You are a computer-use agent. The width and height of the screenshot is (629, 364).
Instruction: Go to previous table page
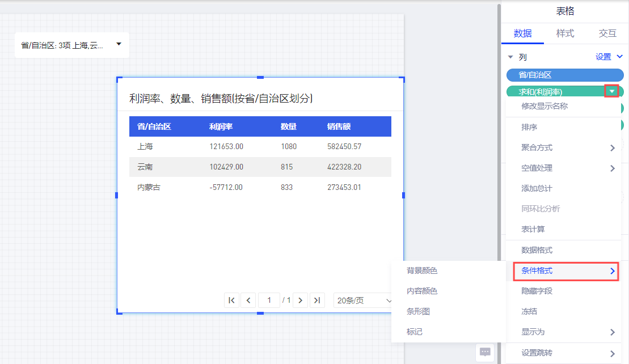(248, 300)
